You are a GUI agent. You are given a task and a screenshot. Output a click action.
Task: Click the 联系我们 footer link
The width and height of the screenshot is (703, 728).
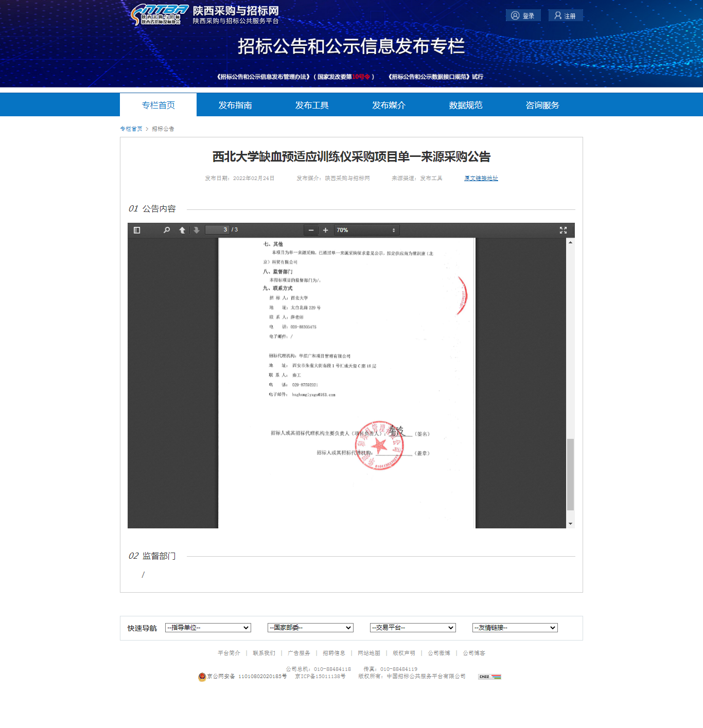pos(264,653)
